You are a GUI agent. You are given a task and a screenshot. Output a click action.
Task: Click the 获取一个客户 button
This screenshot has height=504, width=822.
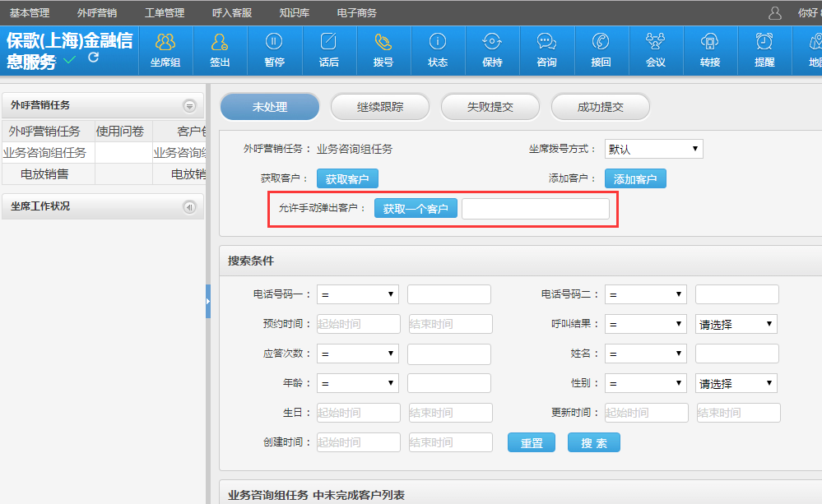pos(416,209)
